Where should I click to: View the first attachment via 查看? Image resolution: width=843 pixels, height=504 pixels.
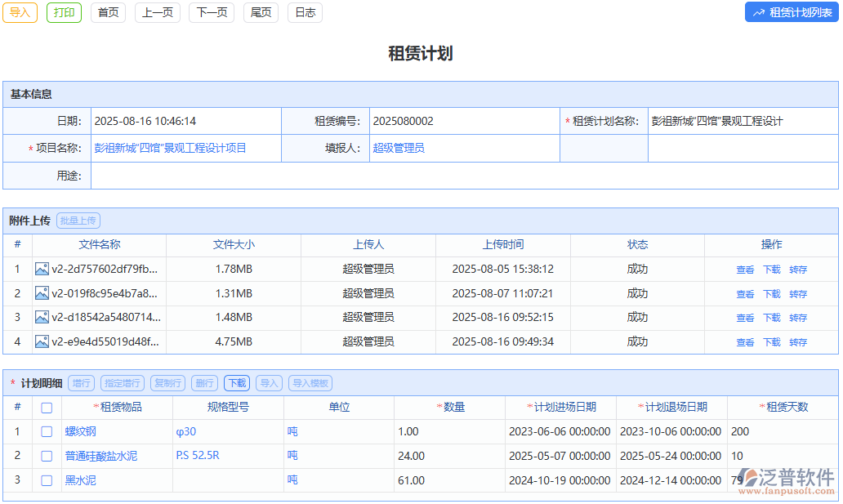[745, 269]
